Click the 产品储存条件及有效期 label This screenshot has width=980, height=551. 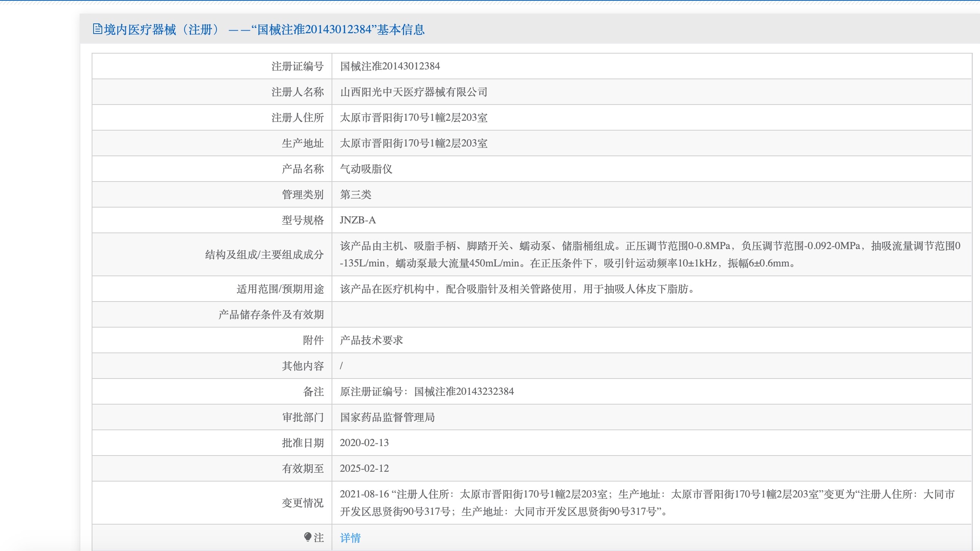click(x=271, y=315)
